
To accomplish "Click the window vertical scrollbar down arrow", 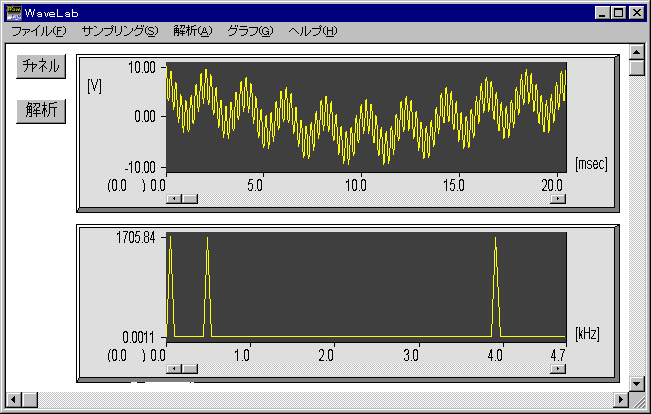I will point(636,384).
